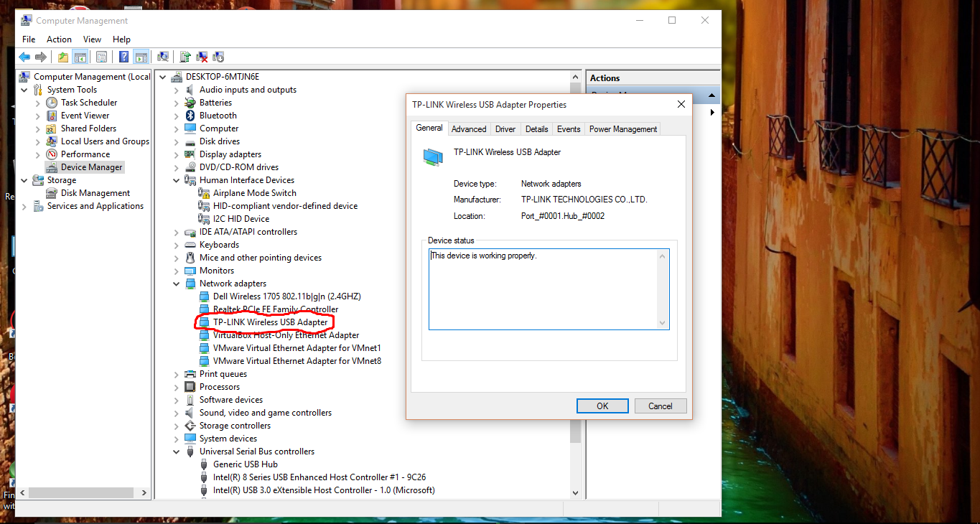Open the Help menu

[x=121, y=39]
